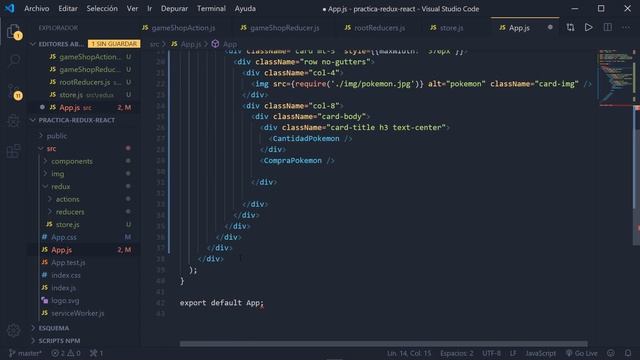Switch to rootReducers.js tab
Image resolution: width=640 pixels, height=360 pixels.
[x=375, y=28]
